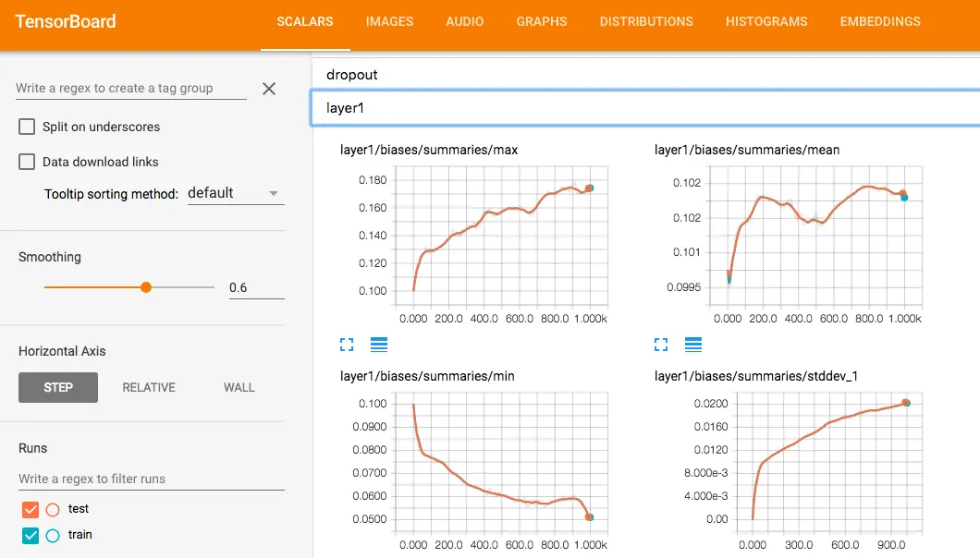Click the 'train' run label

(x=80, y=534)
